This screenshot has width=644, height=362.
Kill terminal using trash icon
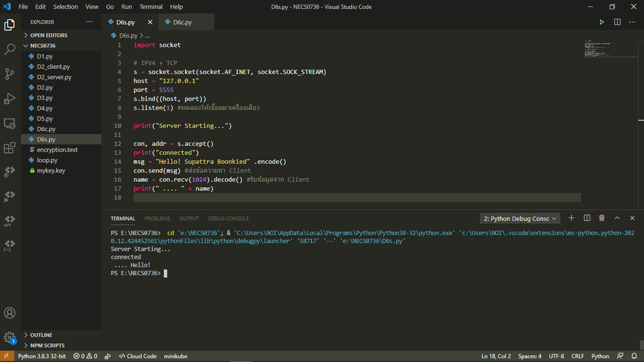pyautogui.click(x=602, y=218)
